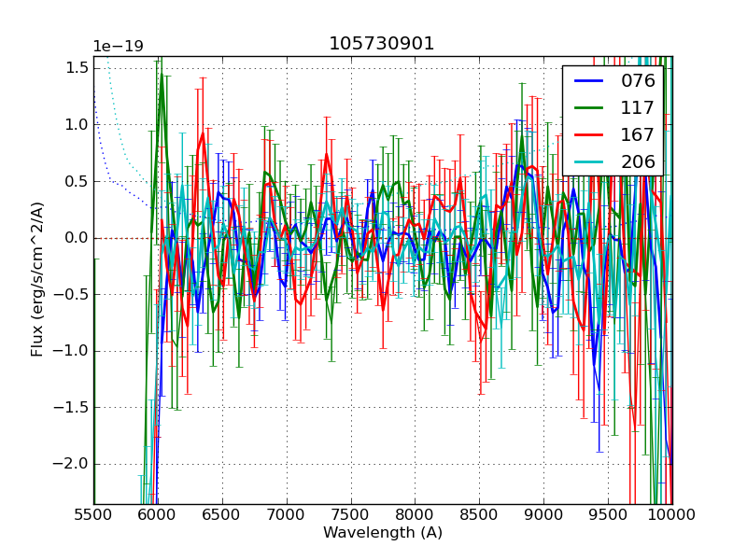
Task: Click the 0.0 y-axis tick label
Action: pos(77,238)
